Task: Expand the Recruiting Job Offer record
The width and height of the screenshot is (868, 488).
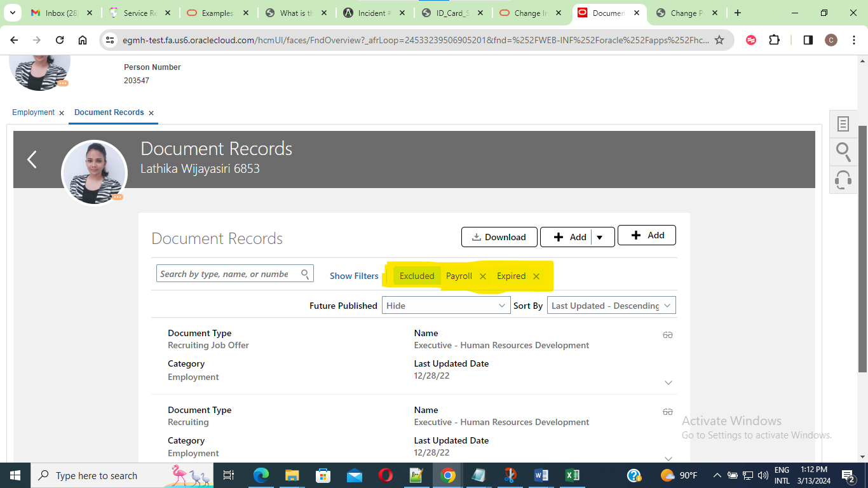Action: (668, 383)
